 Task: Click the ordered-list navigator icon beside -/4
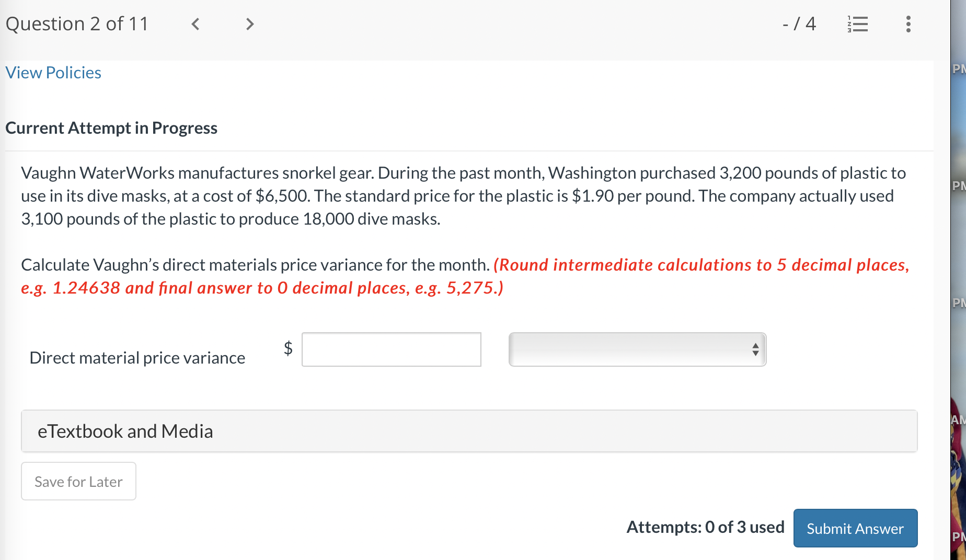coord(857,24)
